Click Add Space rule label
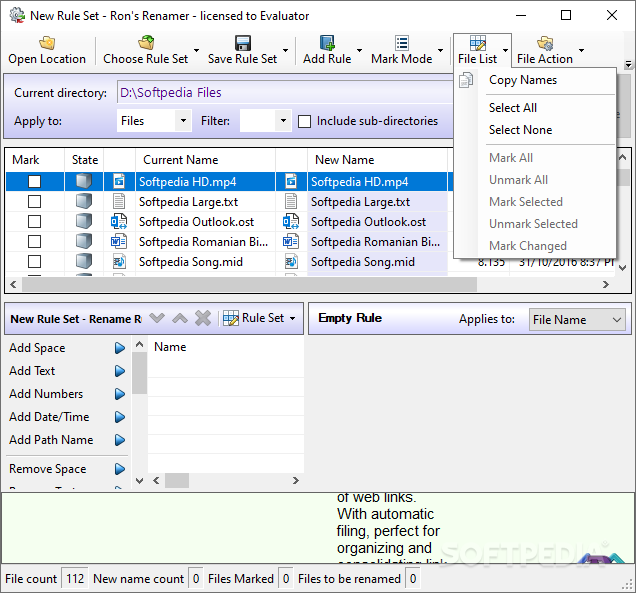 37,348
